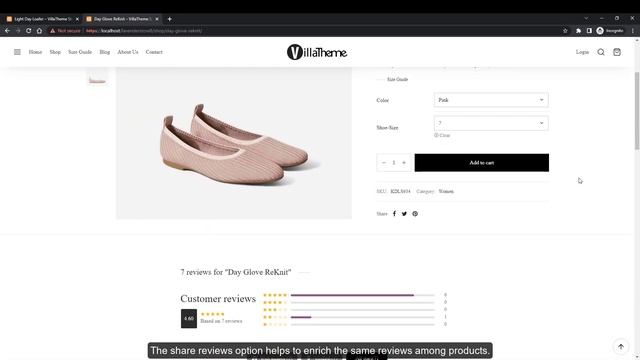Screen dimensions: 640x360
Task: Click the back-to-top arrow button
Action: click(x=621, y=347)
